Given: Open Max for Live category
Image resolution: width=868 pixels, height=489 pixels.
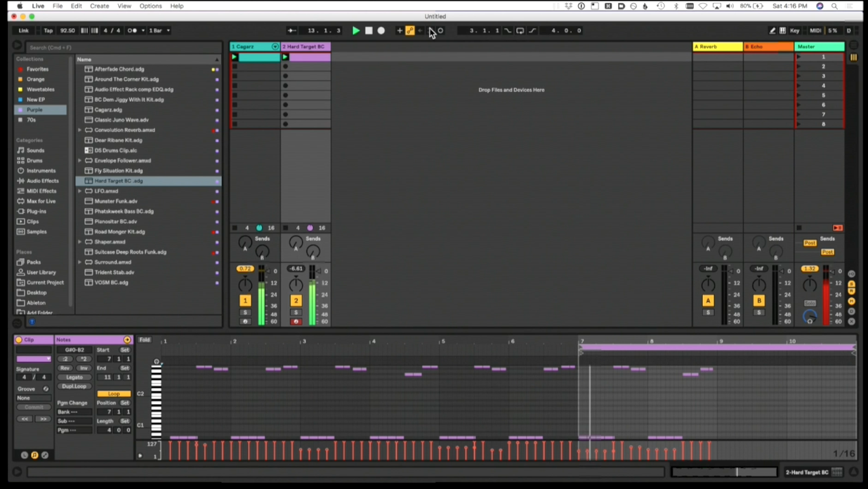Looking at the screenshot, I should [41, 201].
